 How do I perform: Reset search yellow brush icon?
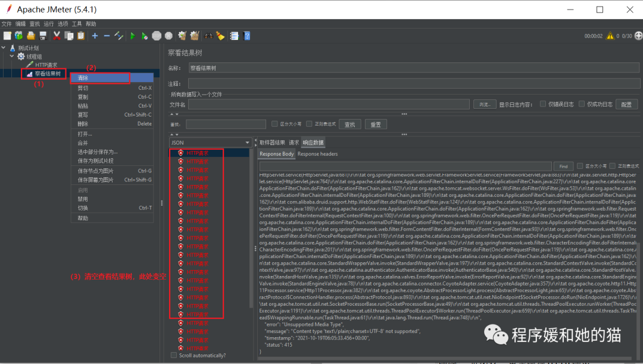[221, 36]
